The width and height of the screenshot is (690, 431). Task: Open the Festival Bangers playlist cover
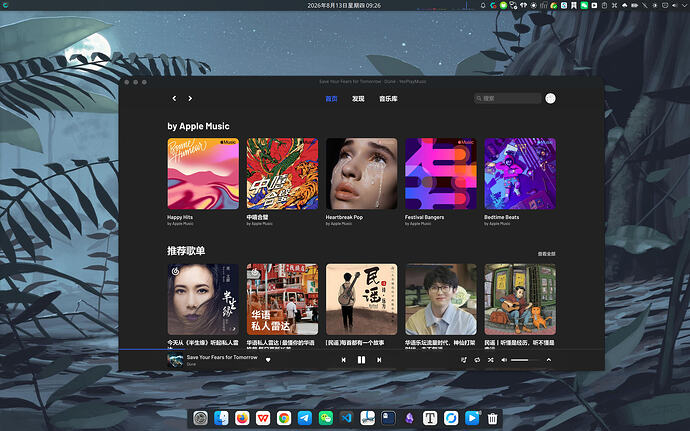(440, 173)
